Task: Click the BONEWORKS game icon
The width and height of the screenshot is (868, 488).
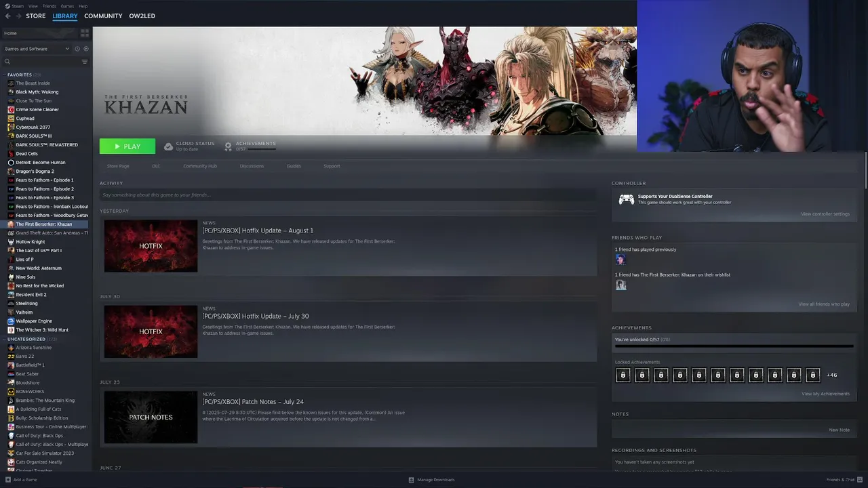Action: point(11,392)
